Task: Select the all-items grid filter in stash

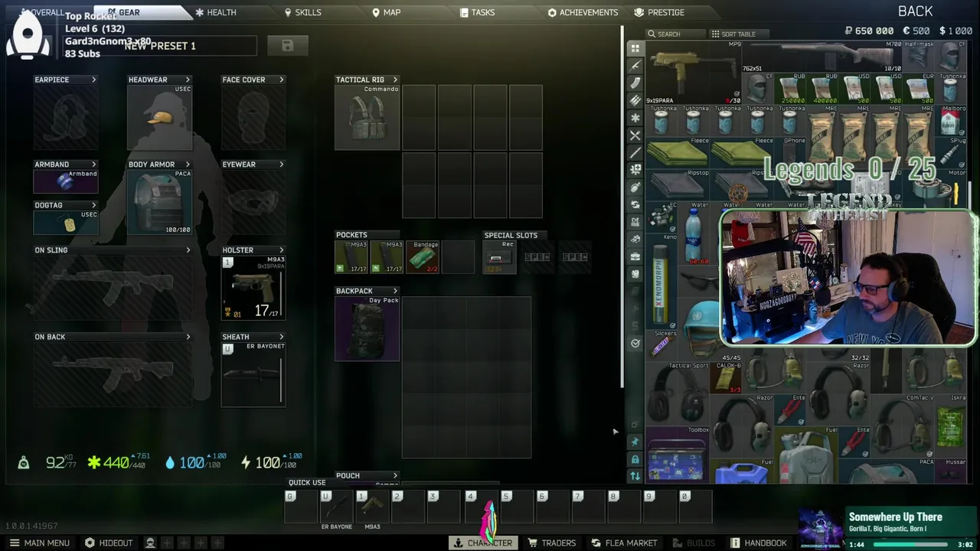Action: click(635, 48)
